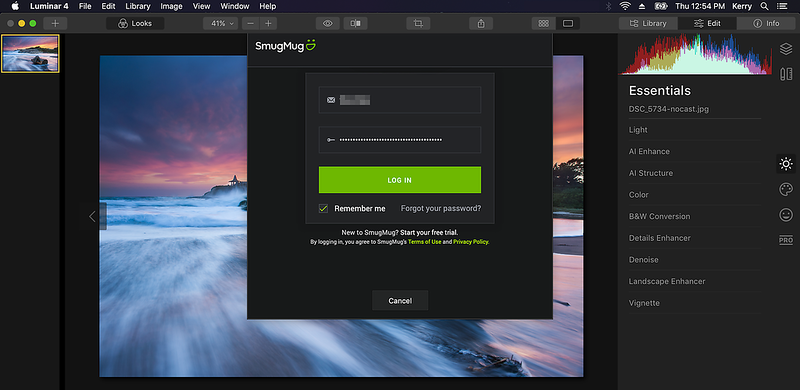
Task: Open the Terms of Use link
Action: click(x=424, y=242)
